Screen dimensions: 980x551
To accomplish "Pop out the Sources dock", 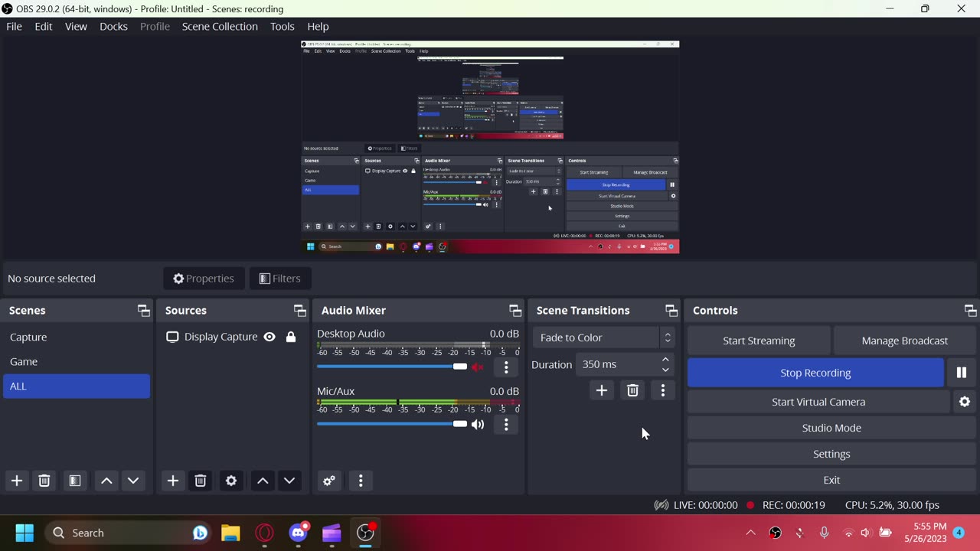I will pos(299,310).
